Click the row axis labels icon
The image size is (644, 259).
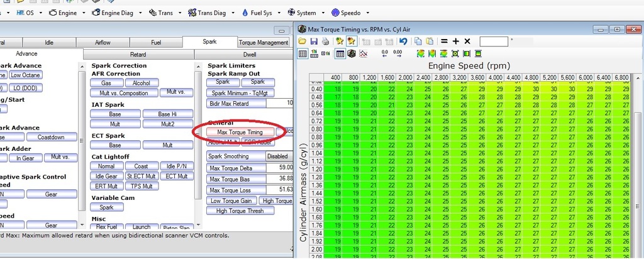pyautogui.click(x=325, y=53)
